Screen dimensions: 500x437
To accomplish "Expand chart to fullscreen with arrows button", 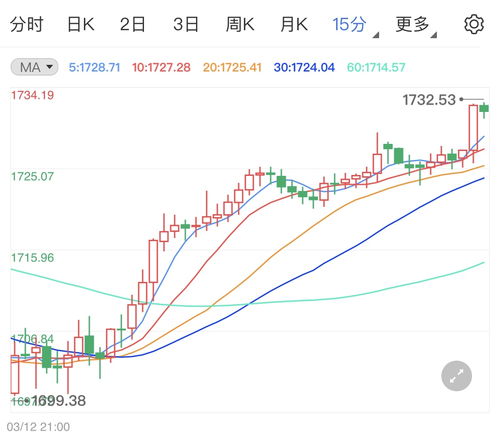I will [x=456, y=376].
